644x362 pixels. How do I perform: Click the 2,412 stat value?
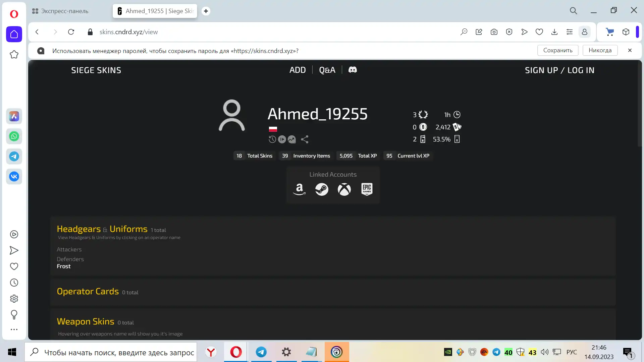point(443,127)
